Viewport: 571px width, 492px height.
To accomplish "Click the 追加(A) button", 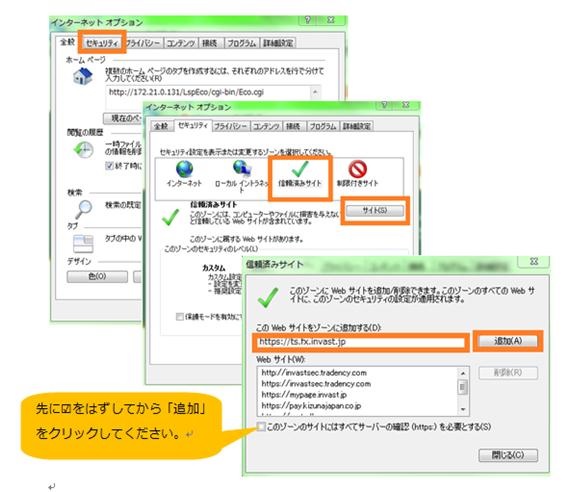I will (508, 341).
